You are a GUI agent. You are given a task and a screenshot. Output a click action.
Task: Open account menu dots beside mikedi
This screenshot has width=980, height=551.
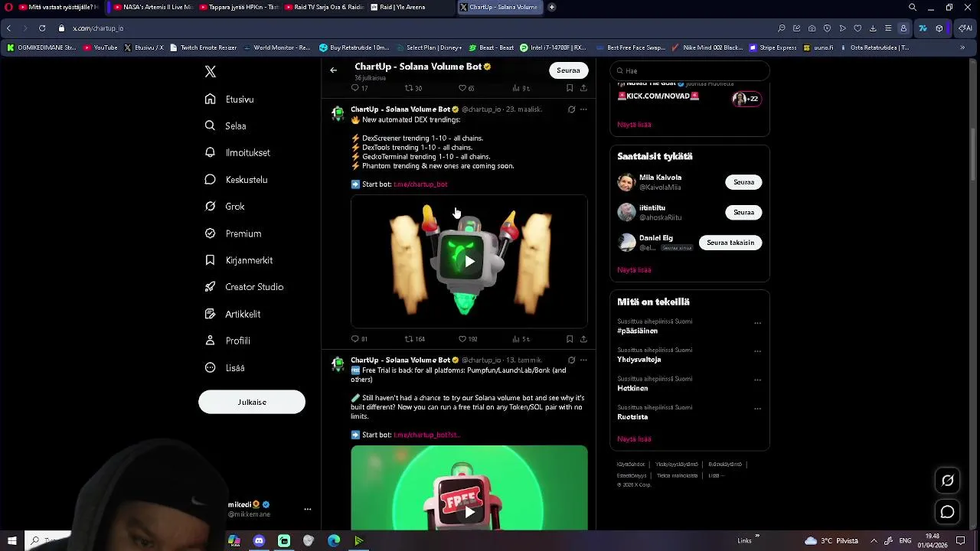click(307, 510)
